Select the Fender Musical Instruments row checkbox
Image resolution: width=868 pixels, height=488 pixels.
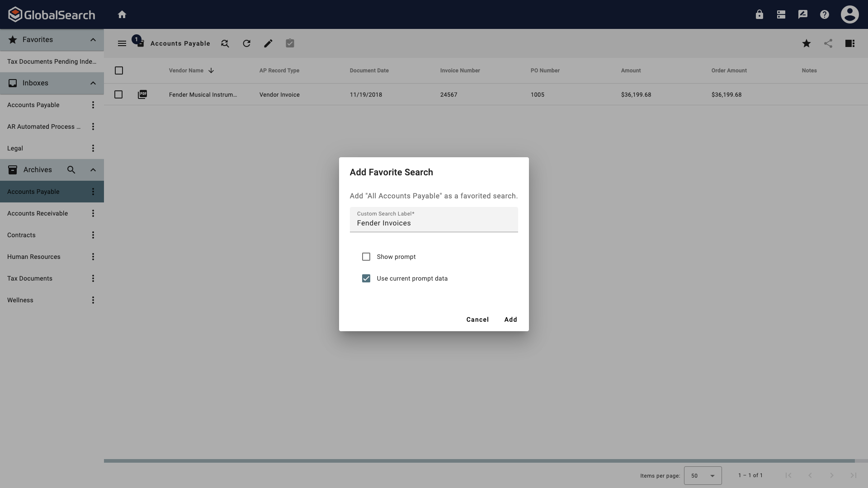click(118, 94)
